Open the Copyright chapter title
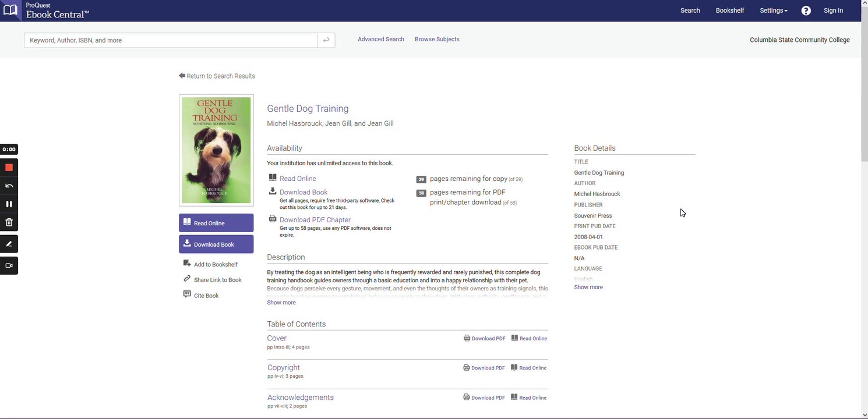The image size is (868, 419). click(x=284, y=368)
